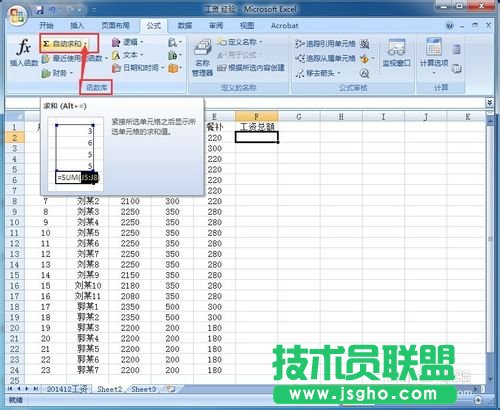
Task: Open more functions book icon
Action: click(x=174, y=68)
